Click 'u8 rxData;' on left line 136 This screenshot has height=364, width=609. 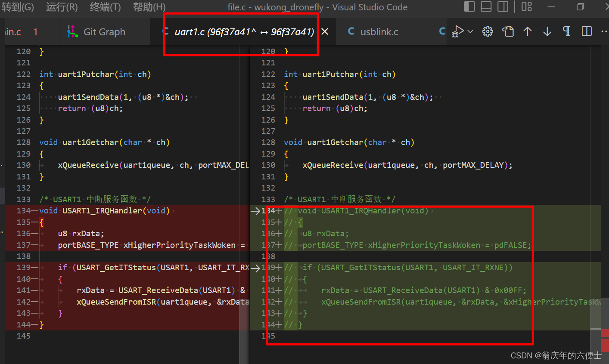tap(81, 234)
